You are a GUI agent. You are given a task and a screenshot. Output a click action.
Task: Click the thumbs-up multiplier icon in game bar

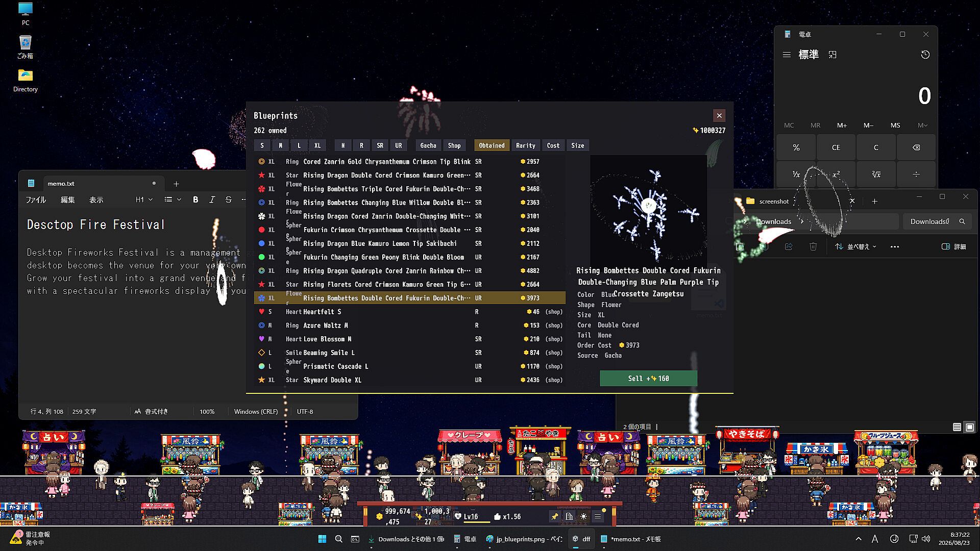tap(498, 517)
